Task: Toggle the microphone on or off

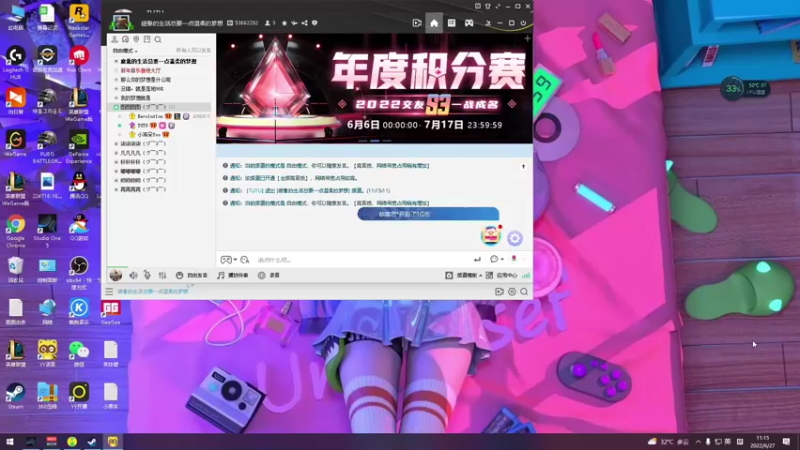Action: [x=147, y=275]
